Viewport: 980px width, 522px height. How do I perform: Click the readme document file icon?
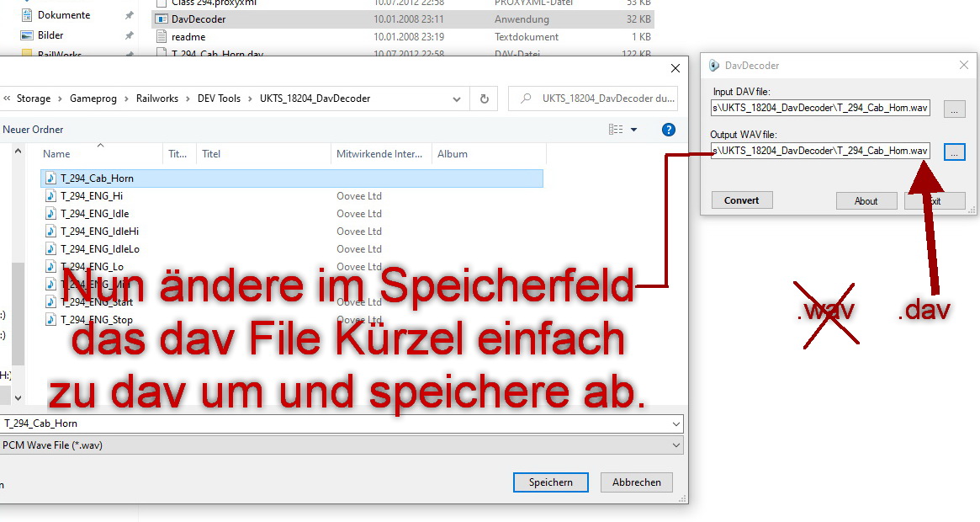click(x=162, y=37)
